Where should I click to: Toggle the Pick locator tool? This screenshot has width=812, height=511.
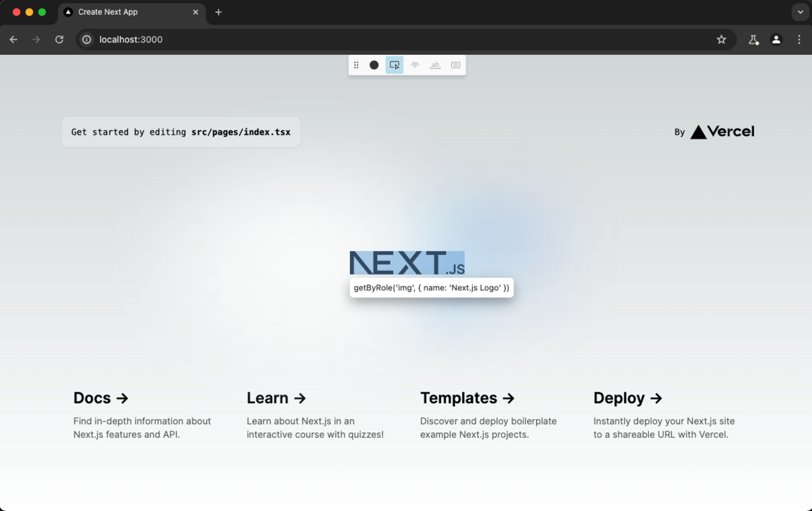point(394,65)
